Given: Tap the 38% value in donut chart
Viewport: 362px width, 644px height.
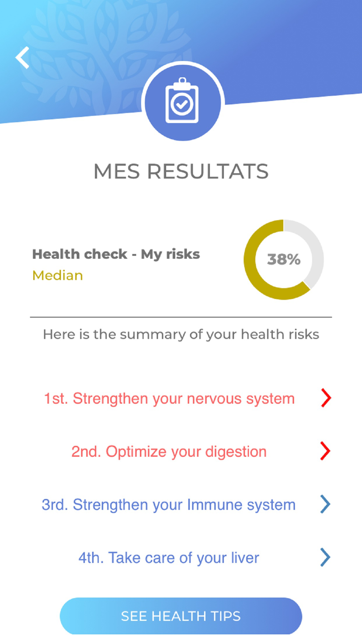Looking at the screenshot, I should 284,259.
